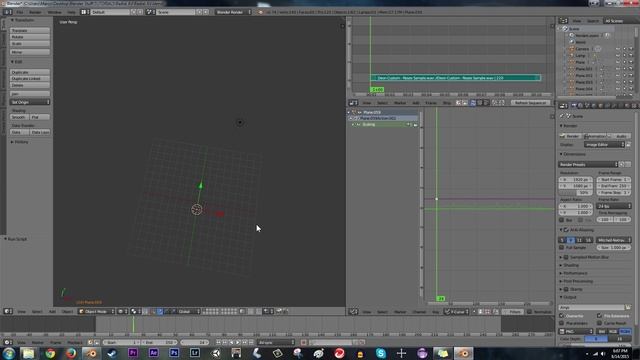
Task: Open Chrome from the Windows taskbar
Action: (x=50, y=353)
